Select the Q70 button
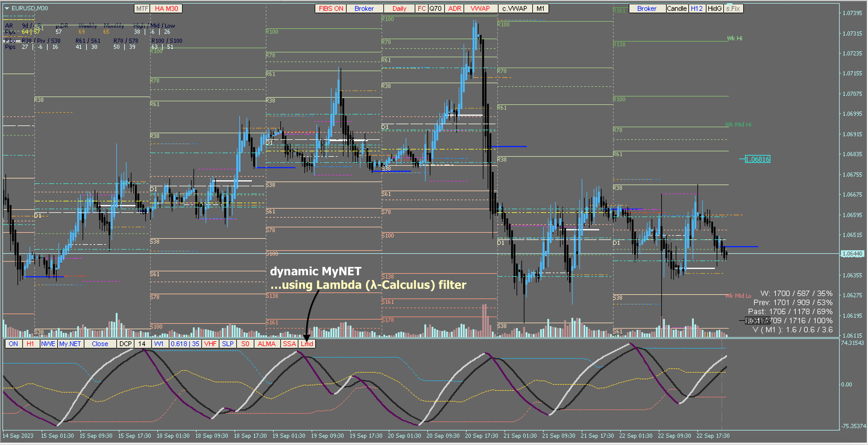The height and width of the screenshot is (445, 868). click(x=435, y=8)
